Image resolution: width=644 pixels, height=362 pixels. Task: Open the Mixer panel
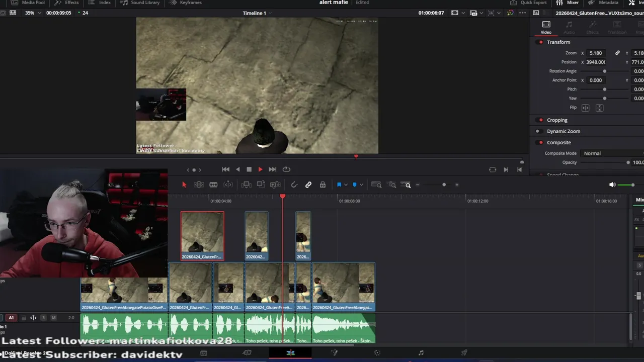[x=568, y=3]
